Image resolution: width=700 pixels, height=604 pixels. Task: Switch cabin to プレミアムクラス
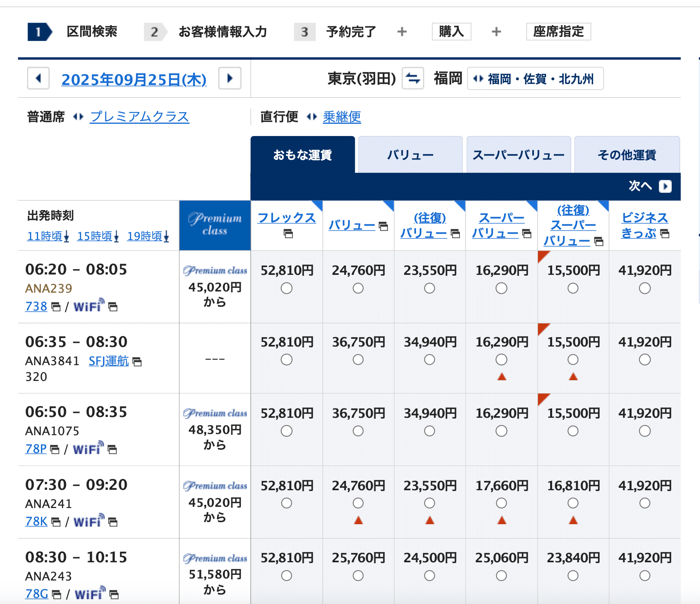[x=139, y=117]
